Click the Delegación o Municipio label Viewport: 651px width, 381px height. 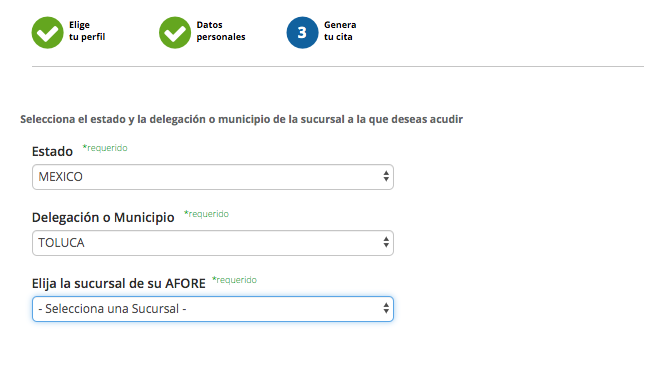click(x=103, y=217)
